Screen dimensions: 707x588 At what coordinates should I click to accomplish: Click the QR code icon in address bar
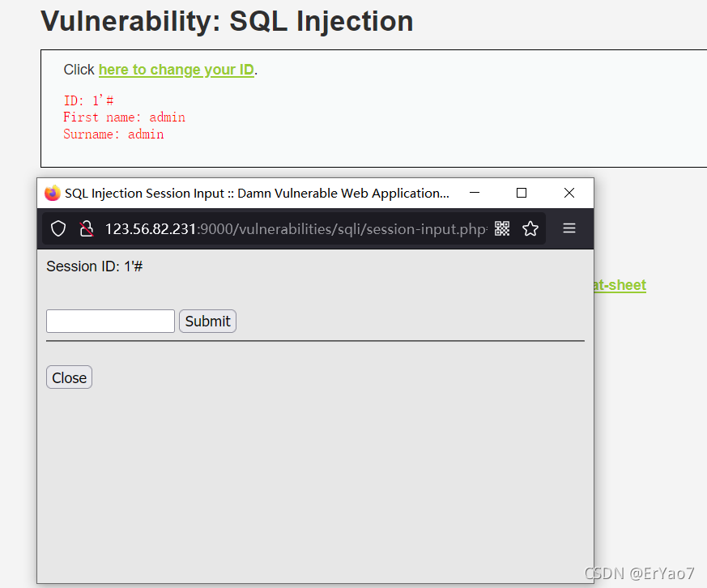click(x=502, y=228)
